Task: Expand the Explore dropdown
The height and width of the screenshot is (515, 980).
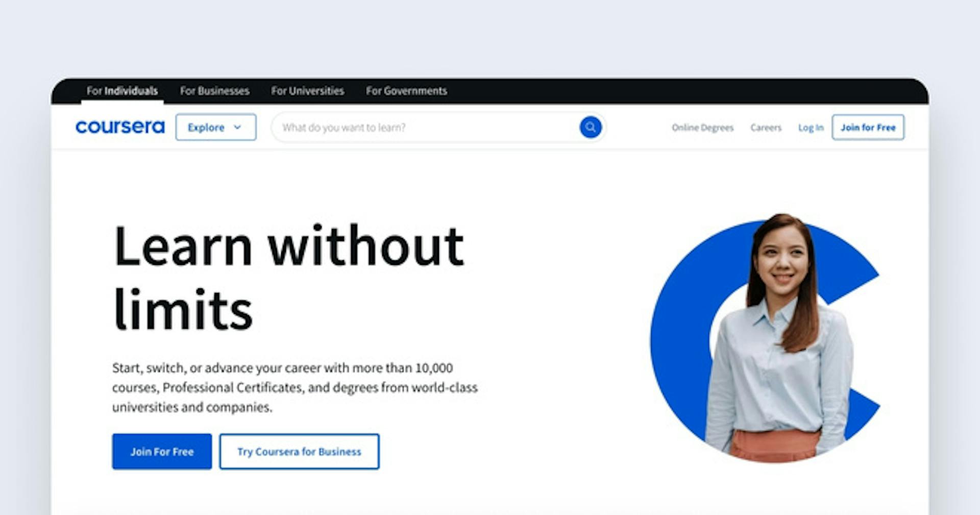Action: pyautogui.click(x=216, y=127)
